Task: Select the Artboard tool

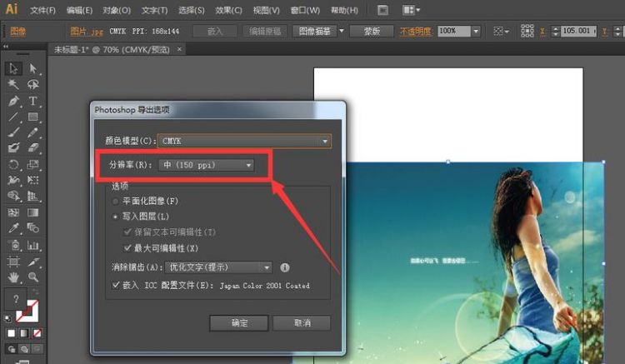Action: click(x=13, y=262)
